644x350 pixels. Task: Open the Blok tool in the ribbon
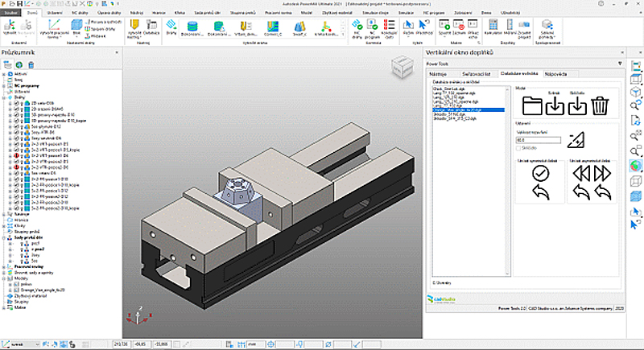click(76, 28)
